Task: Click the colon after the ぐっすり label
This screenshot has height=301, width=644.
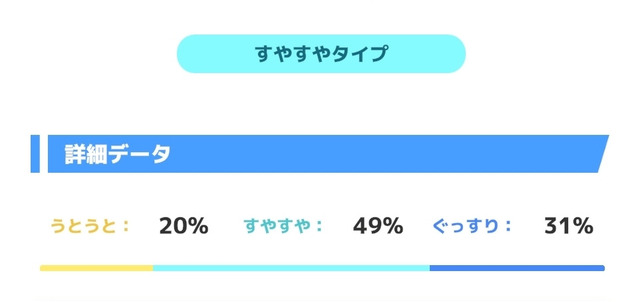Action: [508, 227]
